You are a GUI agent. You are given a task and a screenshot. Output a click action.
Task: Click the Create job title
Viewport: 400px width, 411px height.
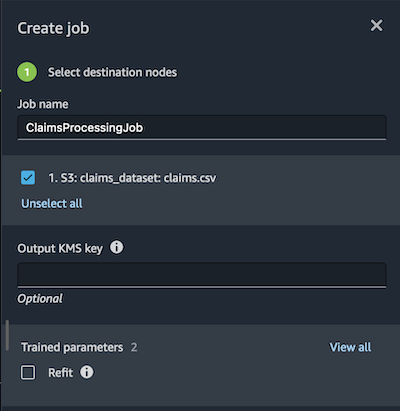coord(53,28)
